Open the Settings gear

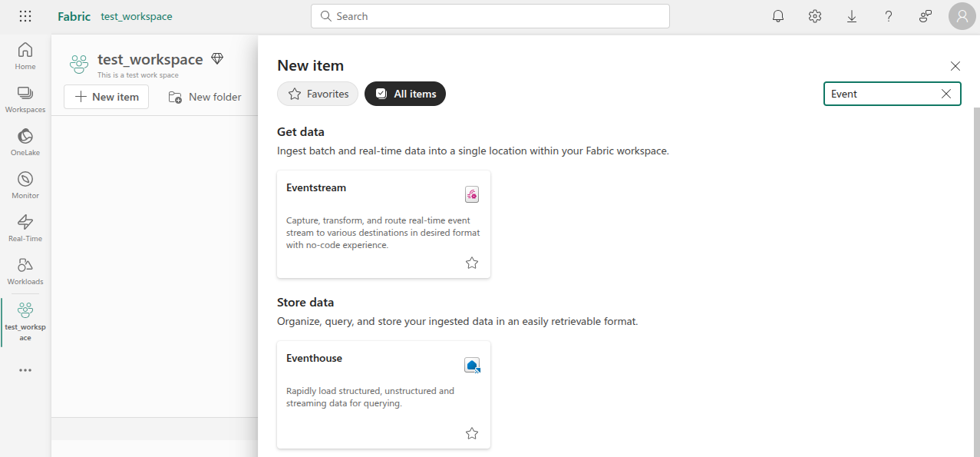click(x=814, y=15)
